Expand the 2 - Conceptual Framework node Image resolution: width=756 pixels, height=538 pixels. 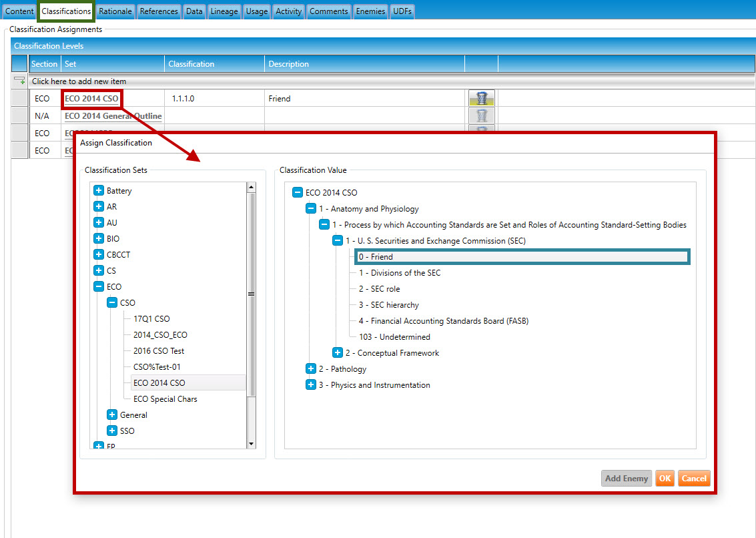pyautogui.click(x=338, y=352)
